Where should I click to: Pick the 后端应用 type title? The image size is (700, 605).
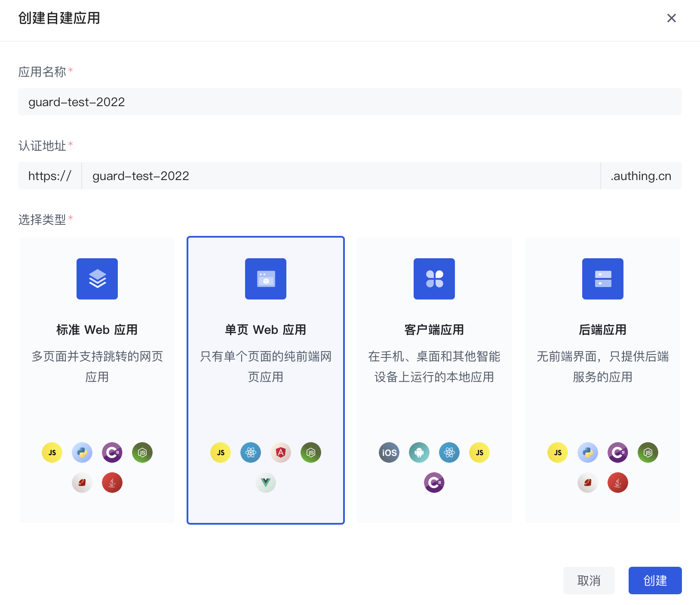point(603,330)
